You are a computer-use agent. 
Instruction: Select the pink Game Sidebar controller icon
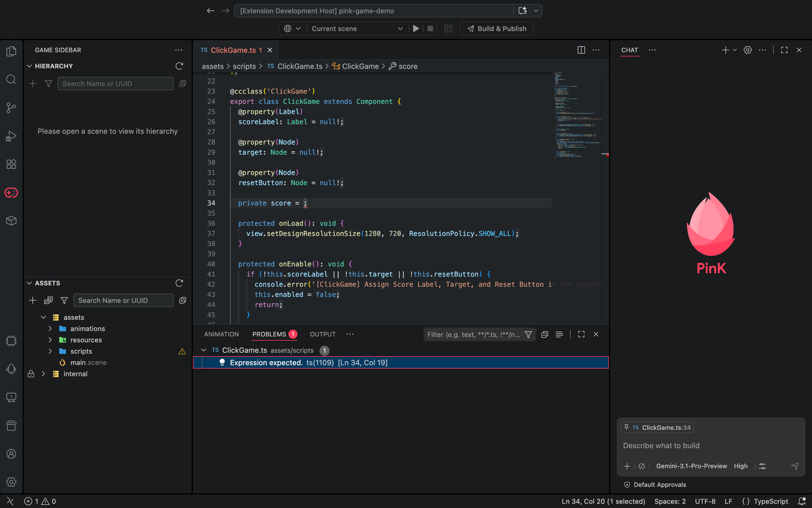[11, 192]
